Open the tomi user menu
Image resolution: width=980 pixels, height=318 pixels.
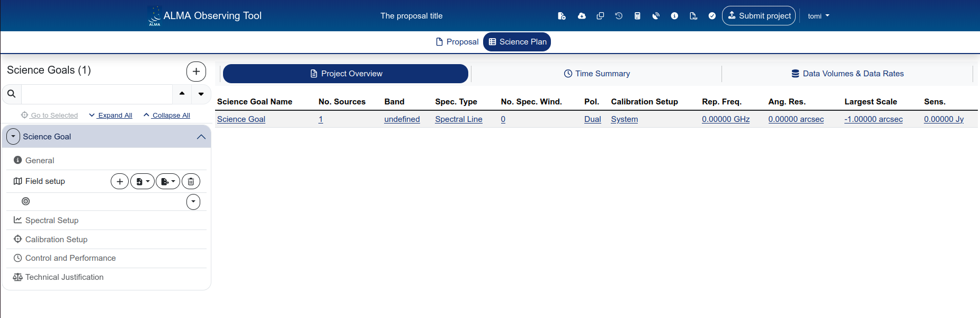tap(818, 16)
